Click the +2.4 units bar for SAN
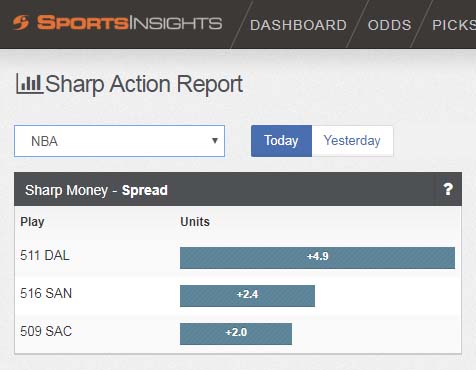Viewport: 476px width, 370px height. 247,296
